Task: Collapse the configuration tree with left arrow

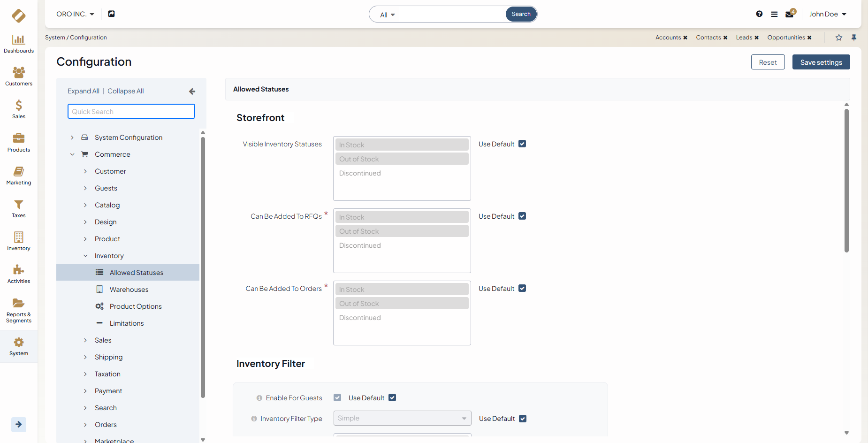Action: [192, 92]
